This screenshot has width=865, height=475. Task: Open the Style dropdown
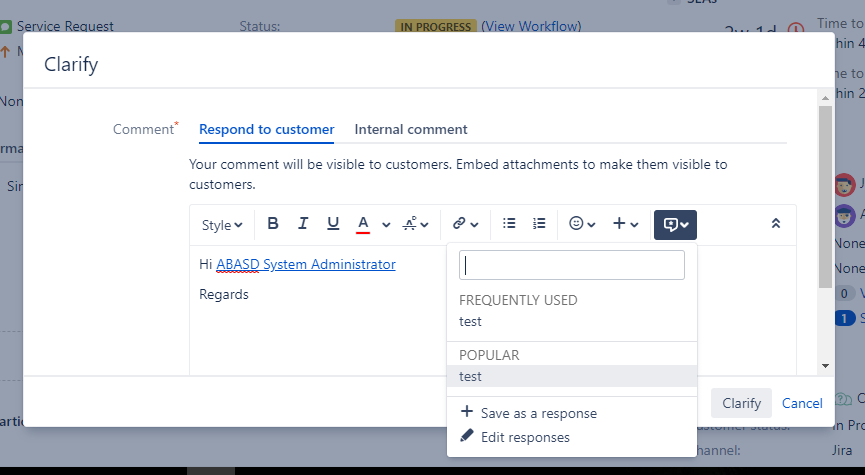pos(222,225)
